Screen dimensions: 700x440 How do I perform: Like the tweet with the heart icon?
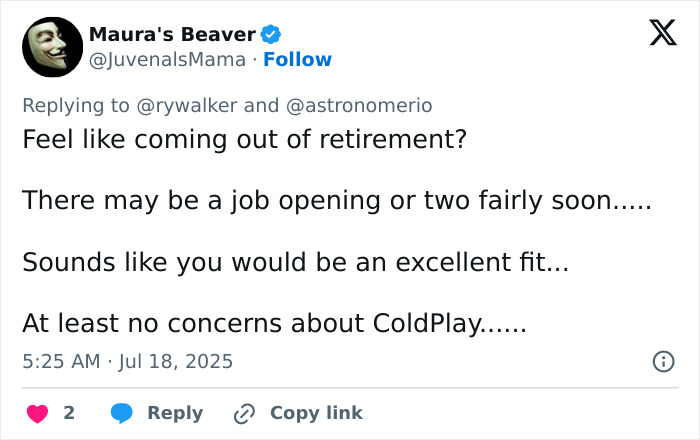(37, 413)
